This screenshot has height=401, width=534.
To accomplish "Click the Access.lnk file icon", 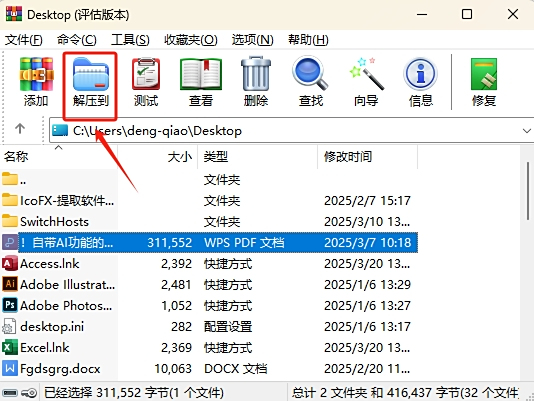I will tap(10, 263).
